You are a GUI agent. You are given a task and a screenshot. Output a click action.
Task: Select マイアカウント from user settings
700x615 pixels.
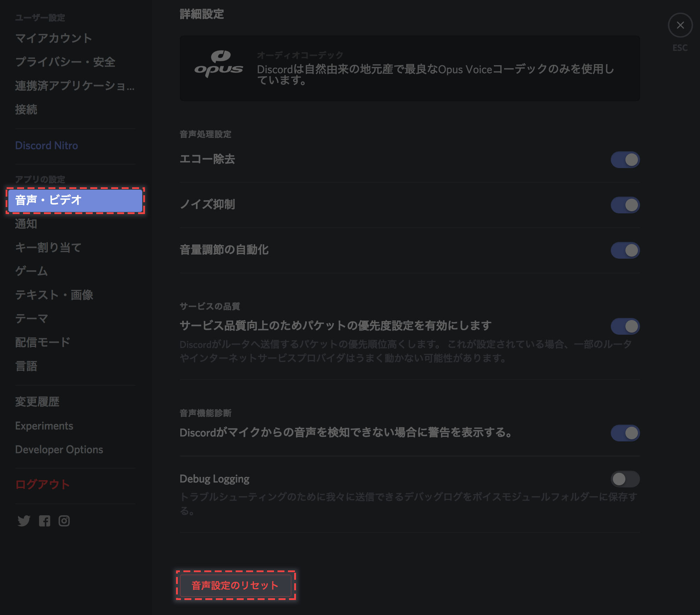(54, 37)
